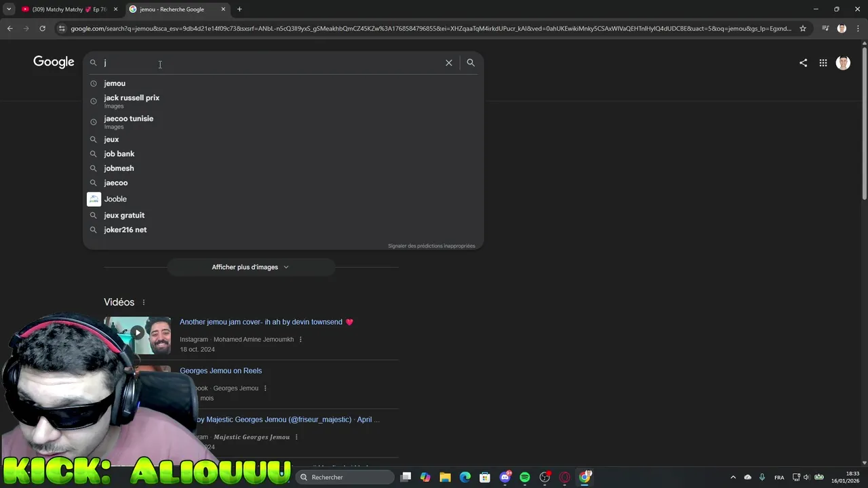
Task: Open Discord from the taskbar
Action: [x=505, y=477]
